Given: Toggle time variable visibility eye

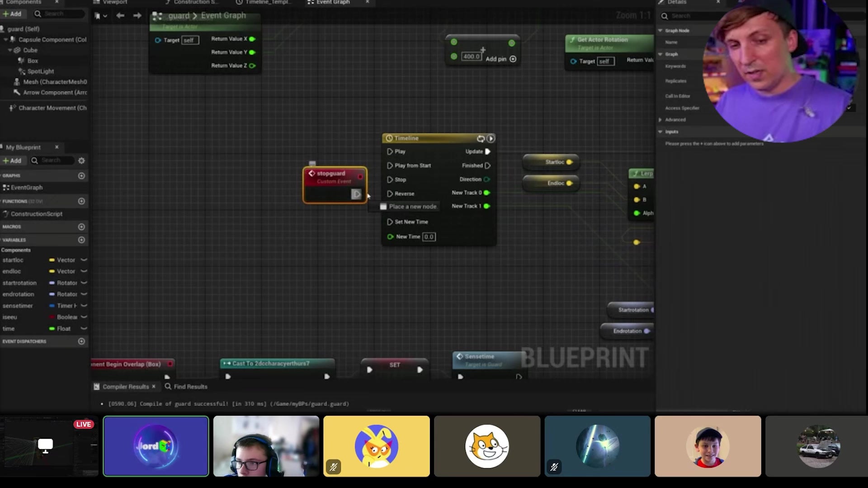Looking at the screenshot, I should (x=84, y=328).
